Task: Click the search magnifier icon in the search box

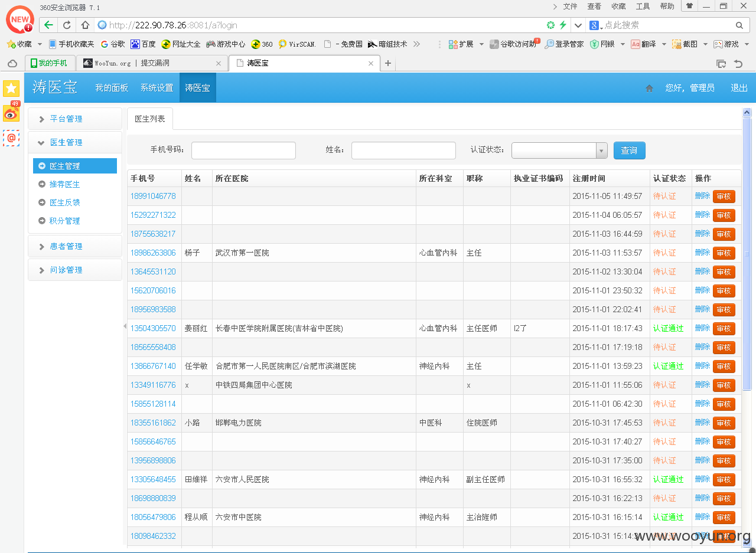Action: [x=739, y=25]
